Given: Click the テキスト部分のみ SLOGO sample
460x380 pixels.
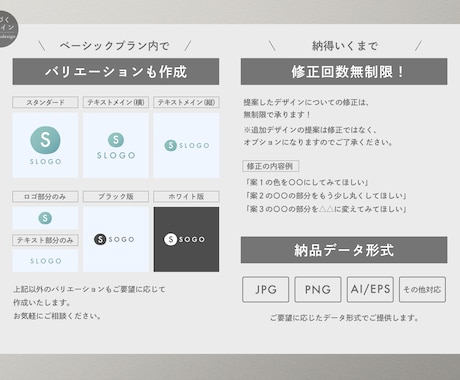Looking at the screenshot, I should pos(45,261).
